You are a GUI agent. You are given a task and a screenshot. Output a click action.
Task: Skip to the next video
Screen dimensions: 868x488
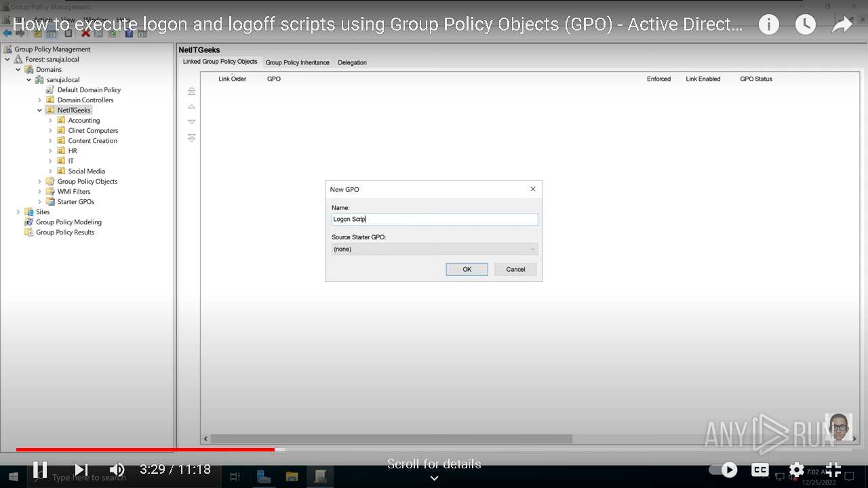(x=81, y=470)
